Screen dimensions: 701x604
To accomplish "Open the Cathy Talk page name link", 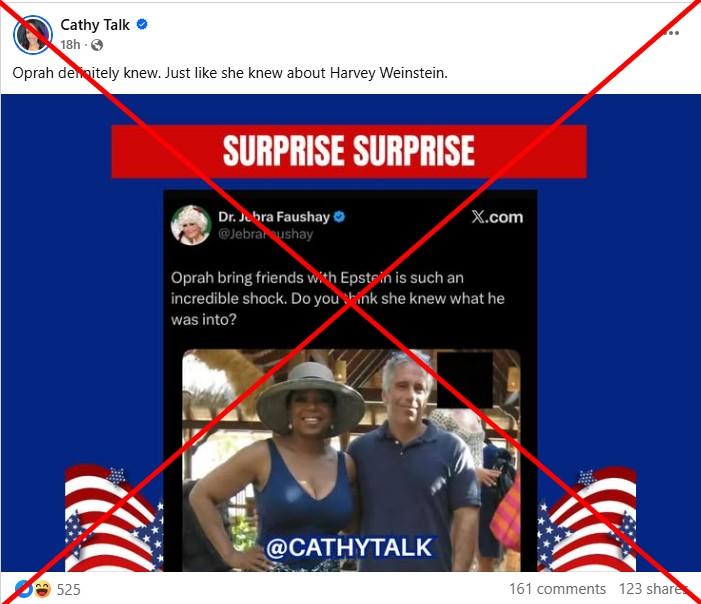I will click(95, 25).
